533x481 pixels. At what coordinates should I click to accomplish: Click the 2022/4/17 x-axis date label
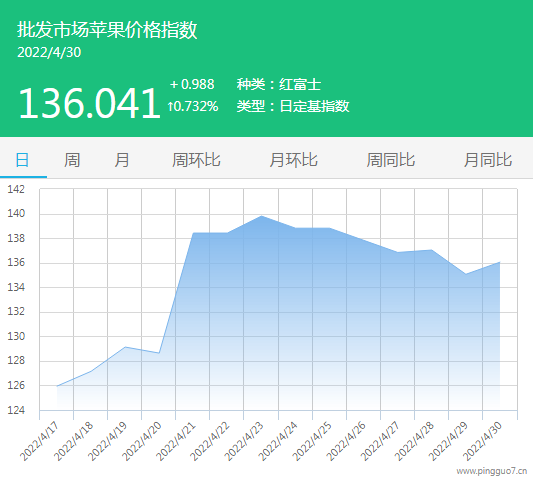click(x=39, y=441)
